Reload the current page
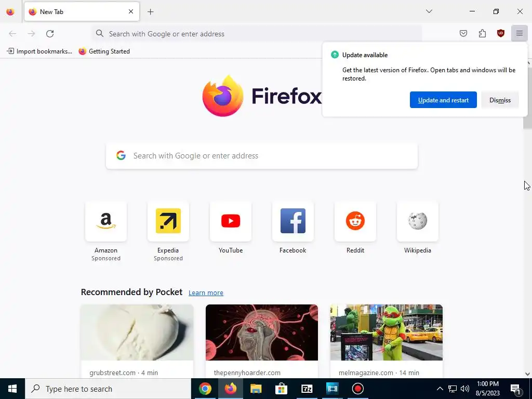Viewport: 532px width, 399px height. (50, 34)
